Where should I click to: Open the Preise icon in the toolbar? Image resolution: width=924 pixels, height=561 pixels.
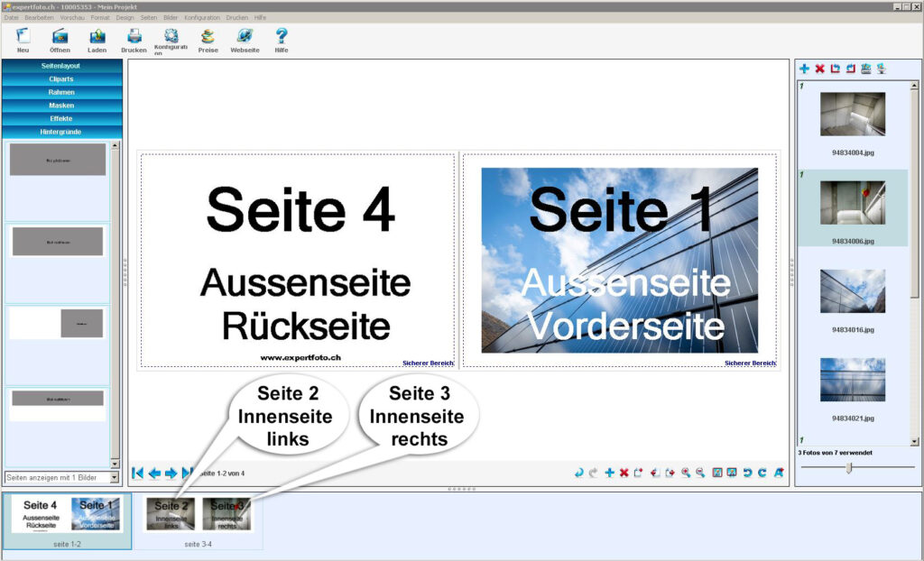click(208, 38)
